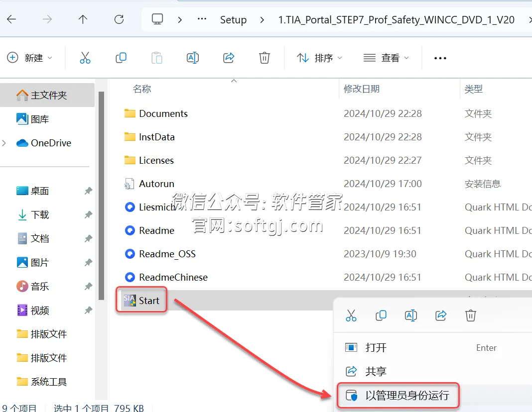Click the Cut scissors icon in toolbar

click(x=85, y=58)
